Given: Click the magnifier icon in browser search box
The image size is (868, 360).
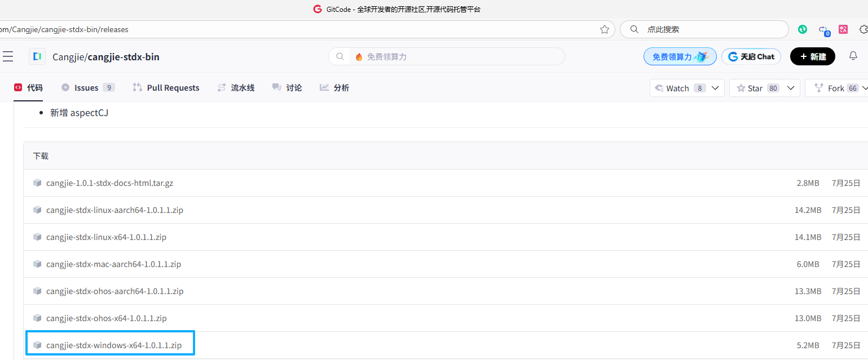Looking at the screenshot, I should [635, 29].
